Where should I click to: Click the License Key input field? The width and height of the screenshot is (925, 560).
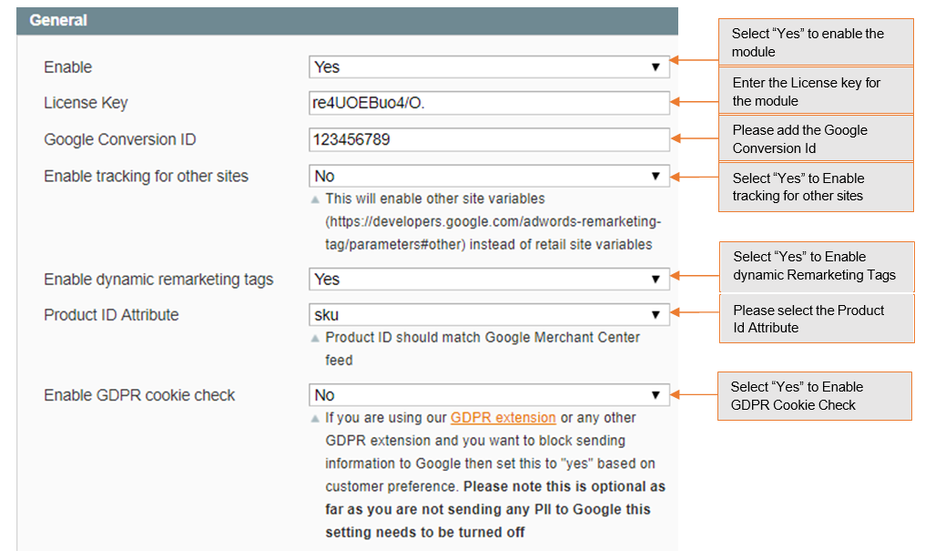[x=489, y=103]
